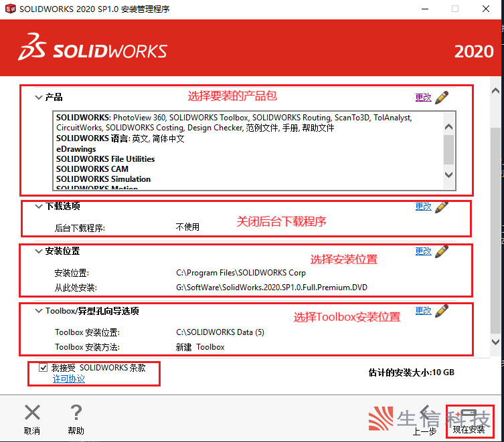Click main panel vertical scrollbar thumb
The image size is (504, 442).
pos(496,231)
